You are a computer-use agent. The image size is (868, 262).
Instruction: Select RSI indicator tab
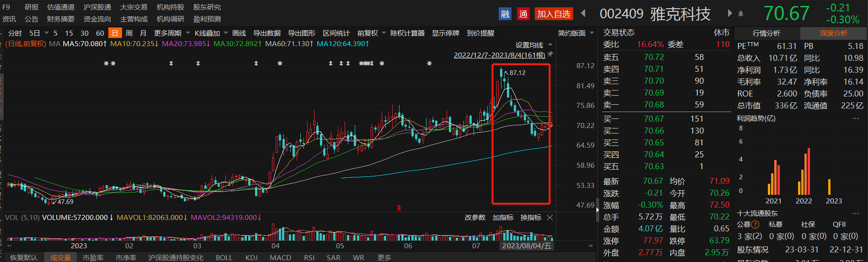(x=309, y=257)
